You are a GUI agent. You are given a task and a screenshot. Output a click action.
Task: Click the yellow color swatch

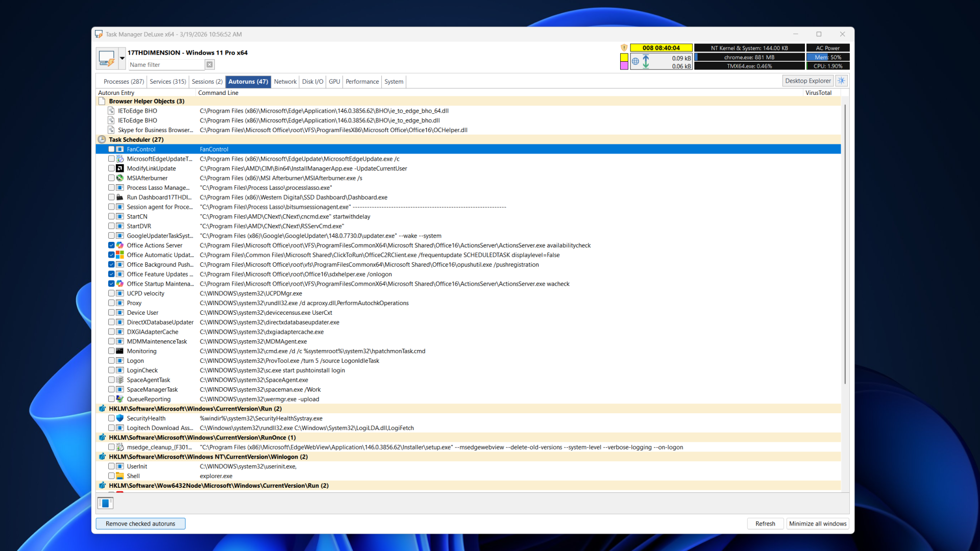point(624,58)
